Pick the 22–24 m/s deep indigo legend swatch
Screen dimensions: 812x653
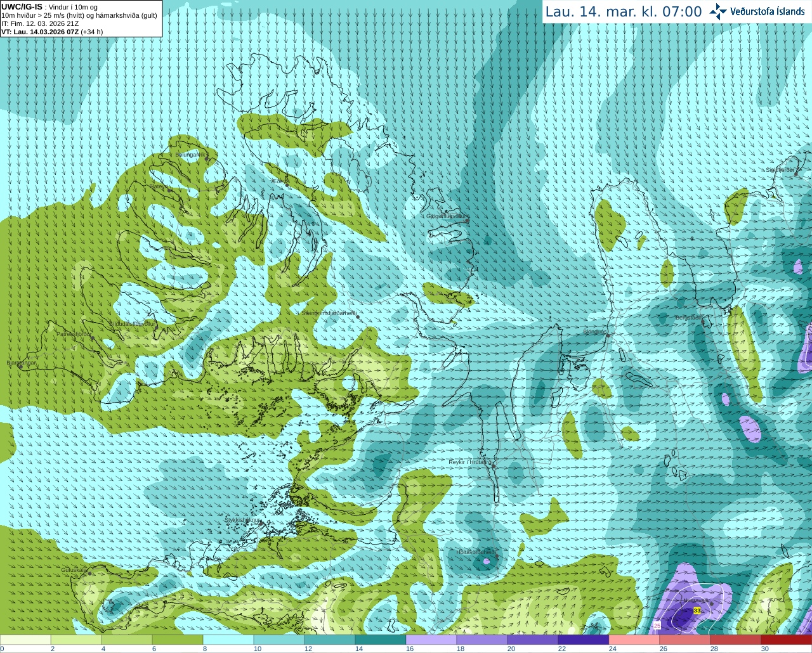(584, 640)
